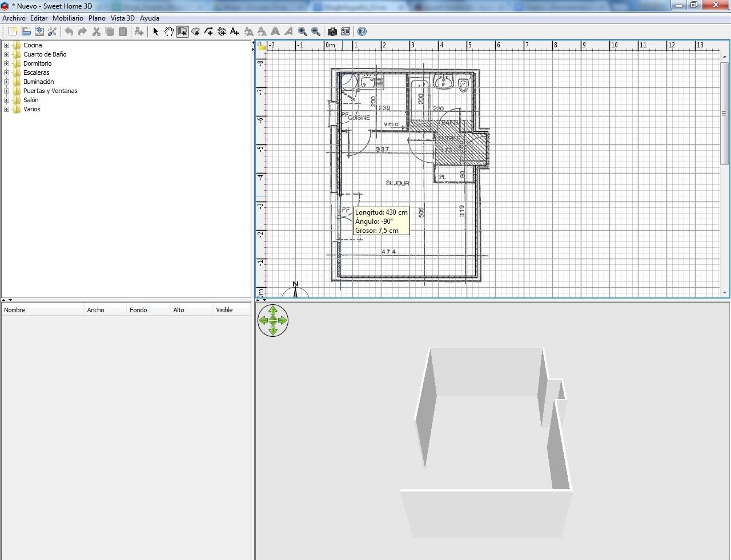731x560 pixels.
Task: Zoom in on the plan view
Action: 303,31
